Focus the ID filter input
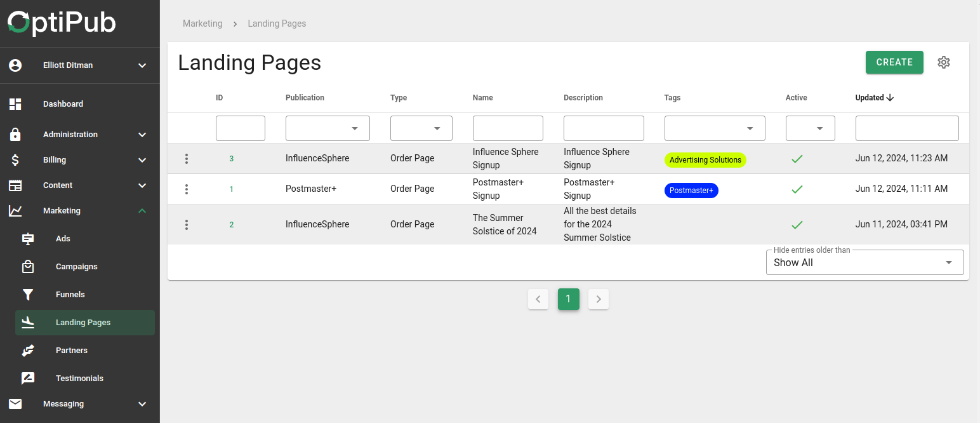Image resolution: width=980 pixels, height=423 pixels. coord(241,128)
